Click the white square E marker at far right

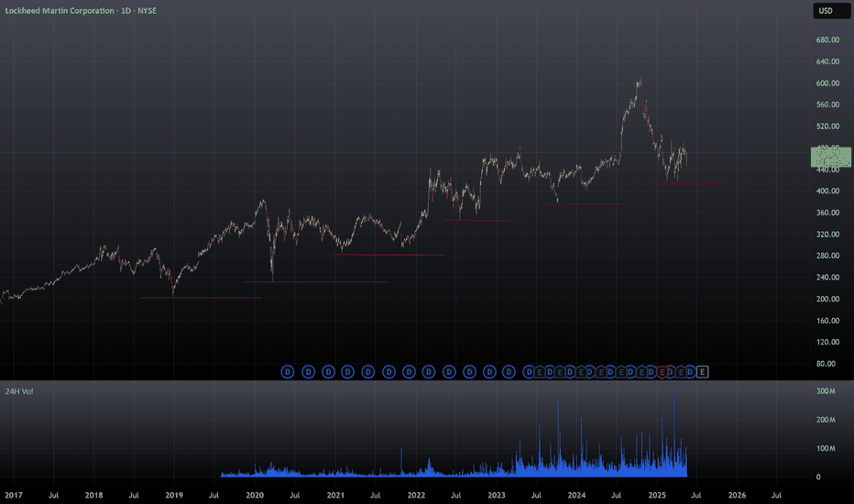coord(702,372)
